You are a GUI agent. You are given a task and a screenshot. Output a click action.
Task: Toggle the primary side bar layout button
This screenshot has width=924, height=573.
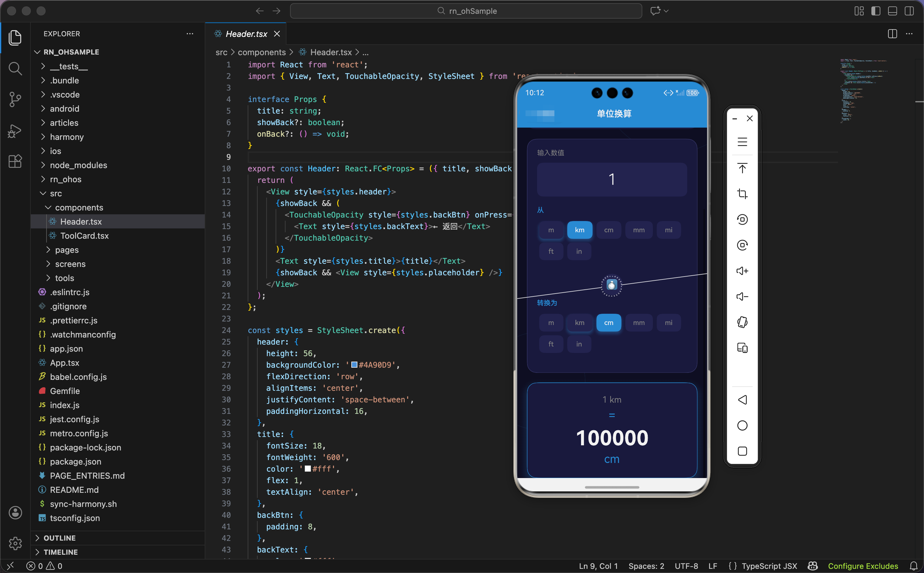pos(876,11)
